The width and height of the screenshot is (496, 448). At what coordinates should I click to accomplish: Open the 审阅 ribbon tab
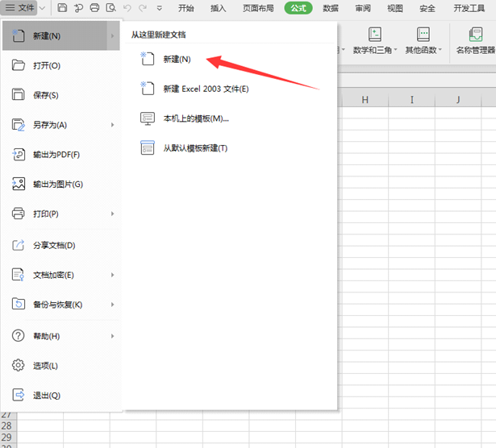[x=363, y=8]
